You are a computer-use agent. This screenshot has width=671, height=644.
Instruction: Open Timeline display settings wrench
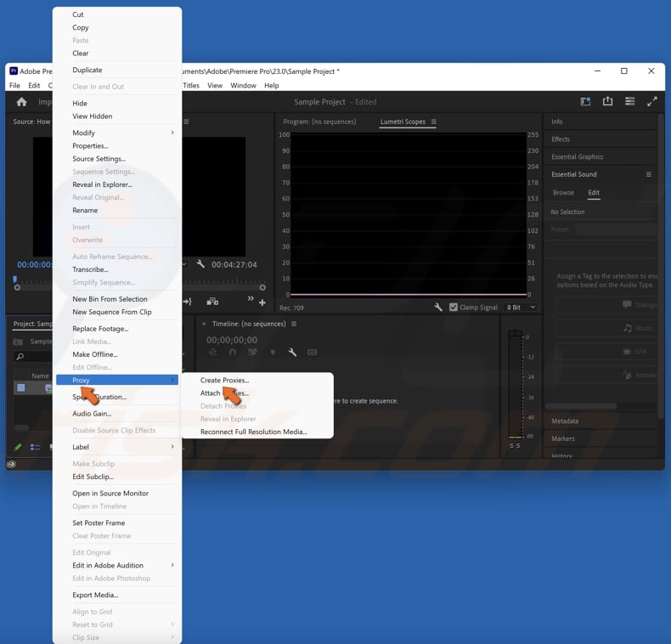tap(292, 352)
